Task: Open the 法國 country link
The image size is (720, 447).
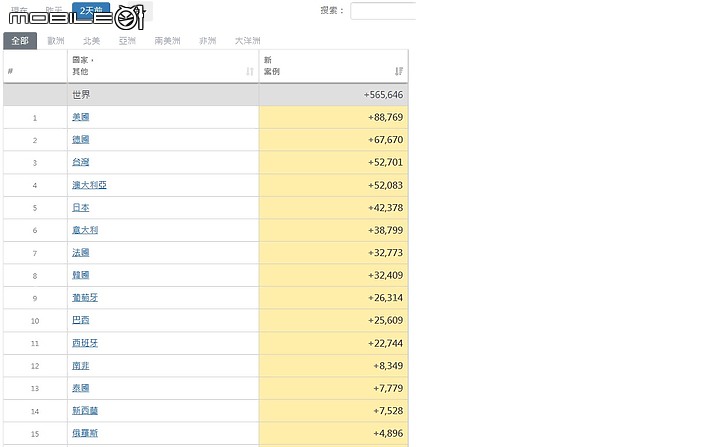Action: point(81,253)
